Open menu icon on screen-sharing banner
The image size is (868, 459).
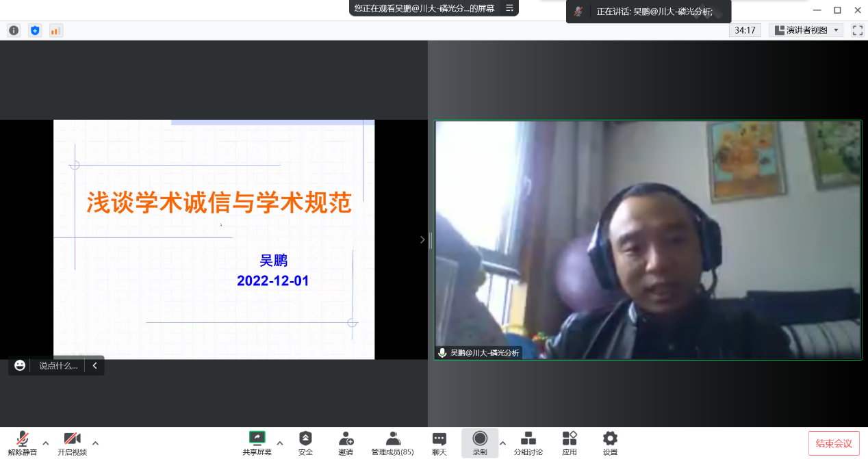(x=509, y=8)
